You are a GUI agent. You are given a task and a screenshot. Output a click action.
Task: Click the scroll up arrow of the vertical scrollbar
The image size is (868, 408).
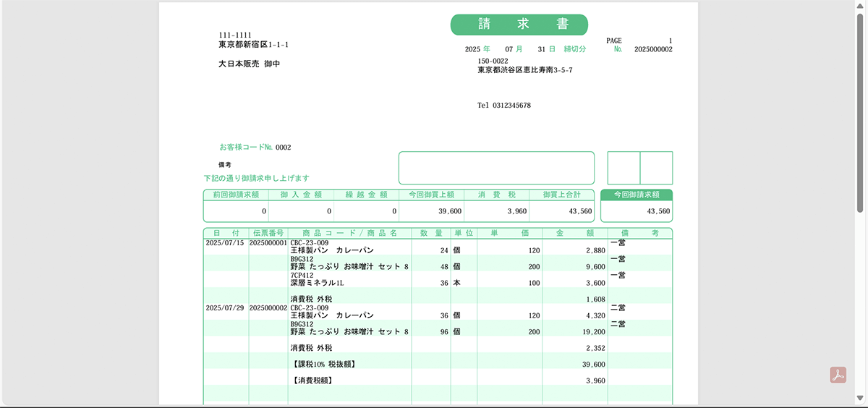click(x=861, y=5)
